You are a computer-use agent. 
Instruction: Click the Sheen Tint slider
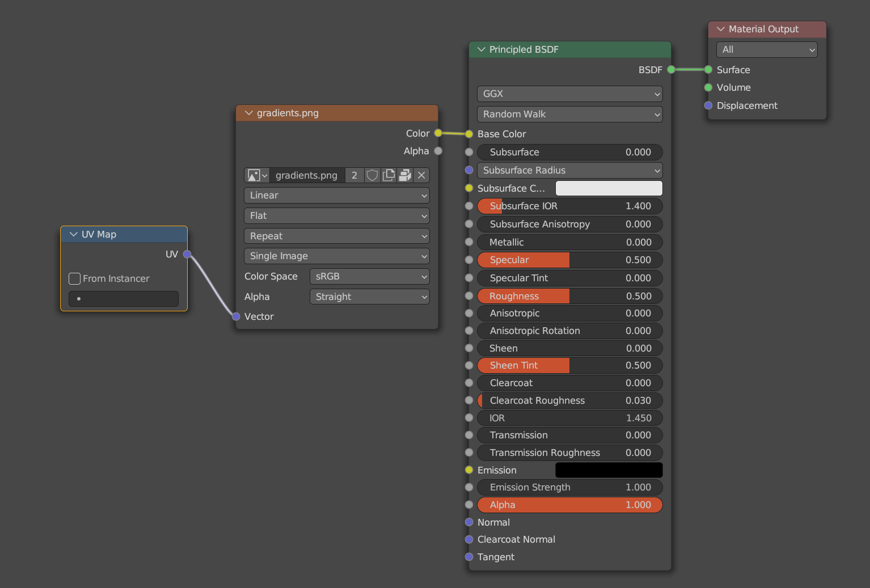pyautogui.click(x=570, y=365)
